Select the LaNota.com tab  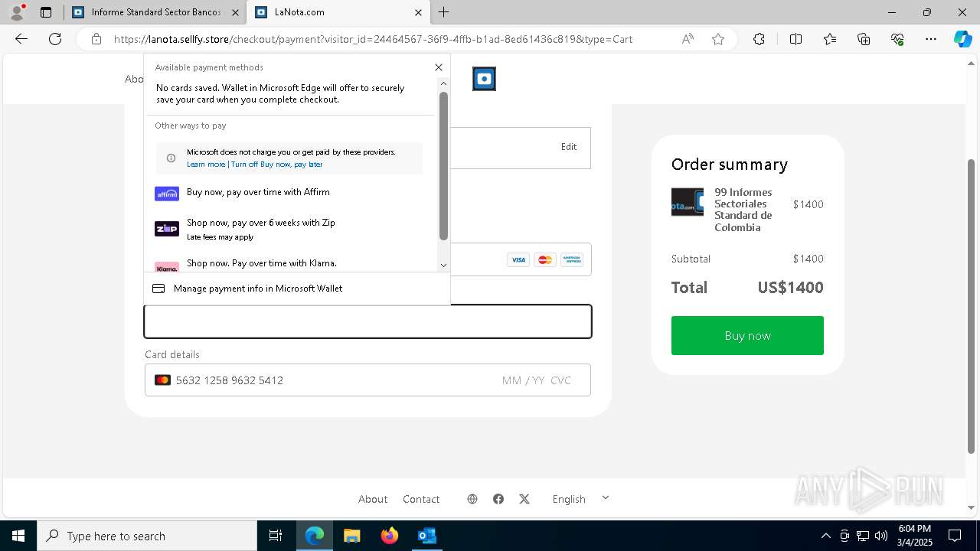(x=338, y=12)
